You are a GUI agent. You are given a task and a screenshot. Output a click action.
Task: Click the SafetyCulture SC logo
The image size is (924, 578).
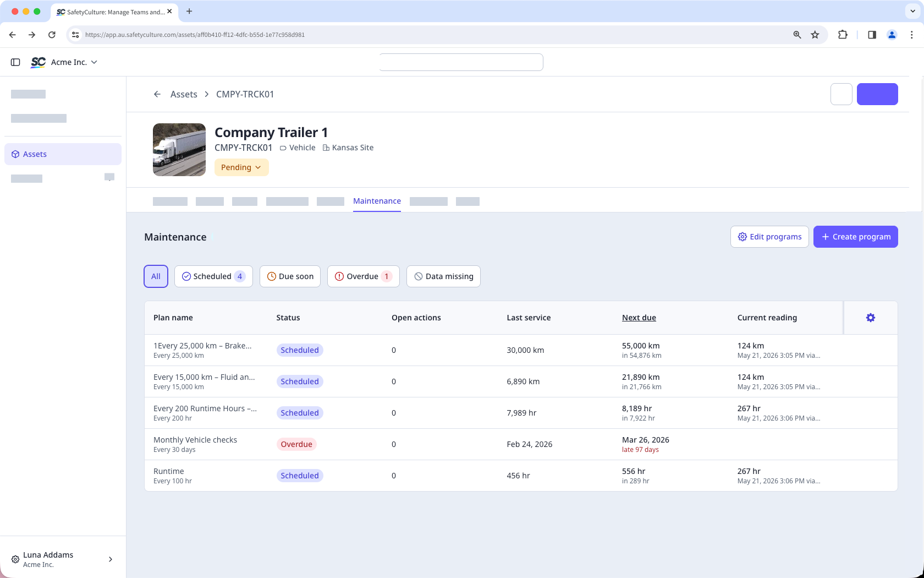pyautogui.click(x=38, y=62)
